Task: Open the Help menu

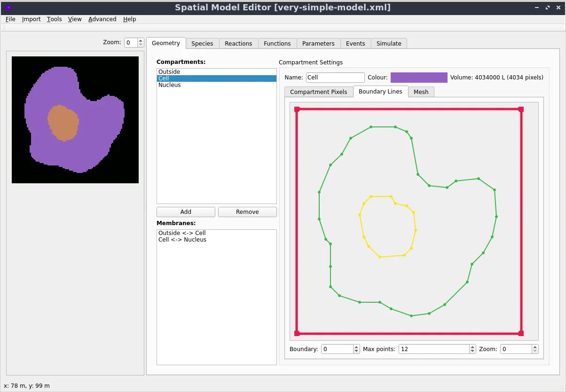Action: [130, 19]
